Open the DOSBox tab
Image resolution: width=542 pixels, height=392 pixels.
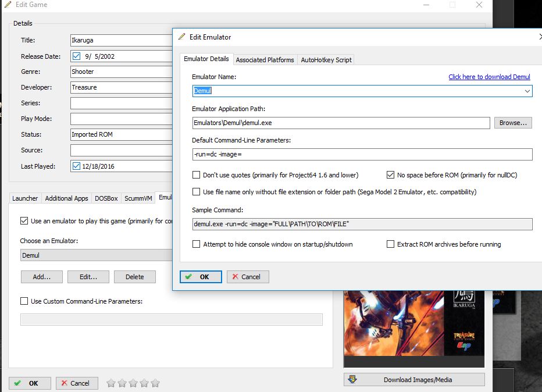click(x=106, y=198)
